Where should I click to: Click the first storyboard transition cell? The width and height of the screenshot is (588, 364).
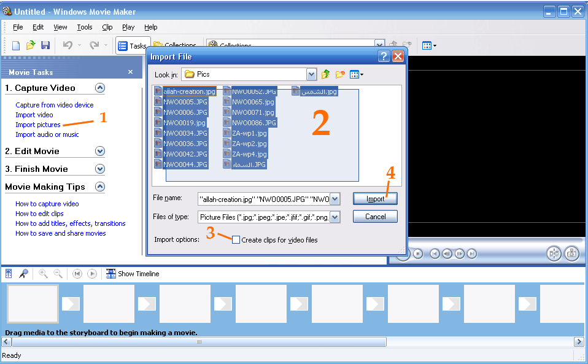pyautogui.click(x=71, y=304)
